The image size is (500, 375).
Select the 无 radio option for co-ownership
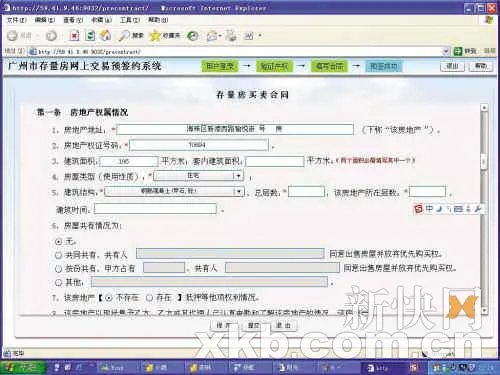click(59, 241)
